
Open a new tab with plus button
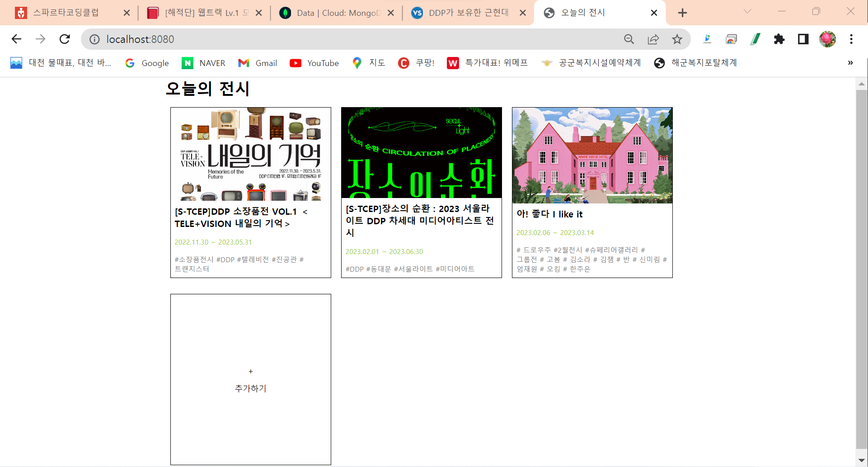click(682, 13)
